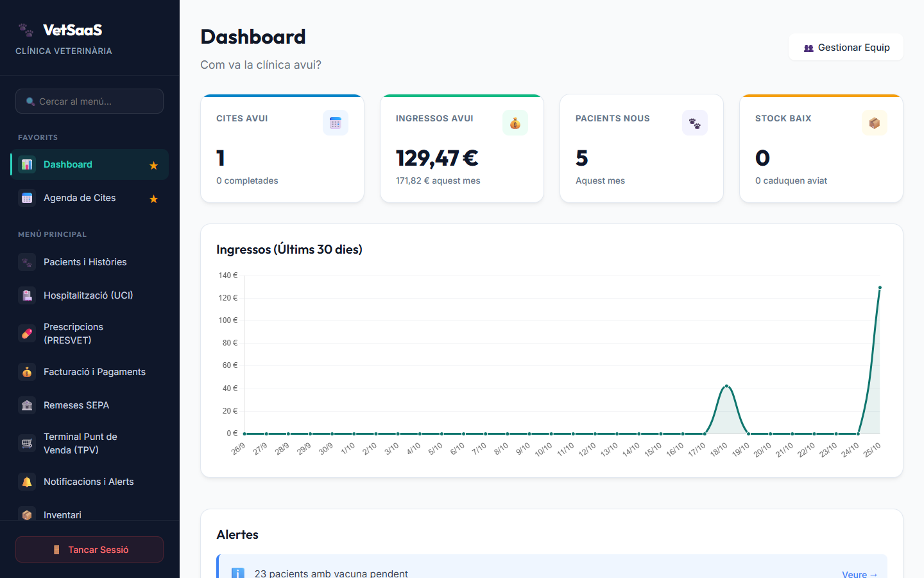
Task: Open Hospitalització (UCI) section
Action: point(90,295)
